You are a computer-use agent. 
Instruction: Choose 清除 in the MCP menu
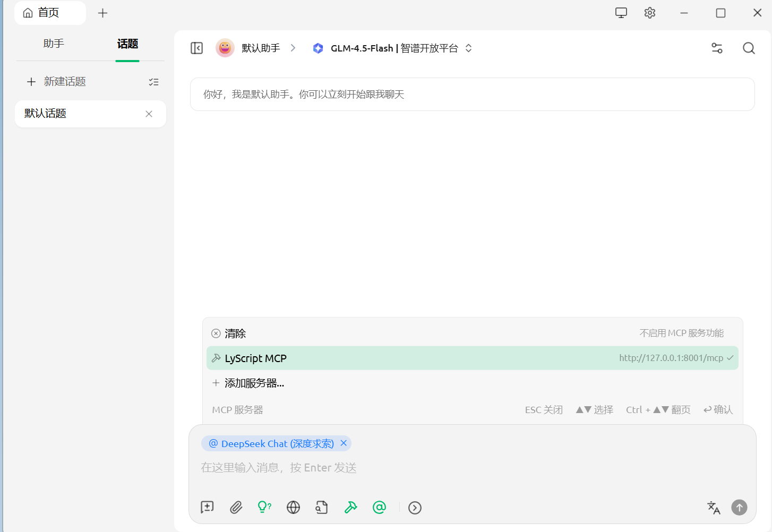(x=473, y=333)
